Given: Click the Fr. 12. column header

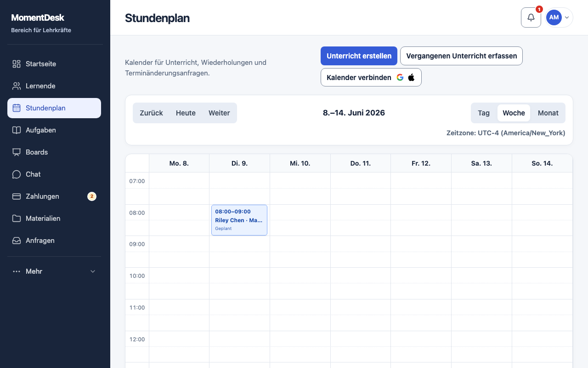Looking at the screenshot, I should (421, 163).
